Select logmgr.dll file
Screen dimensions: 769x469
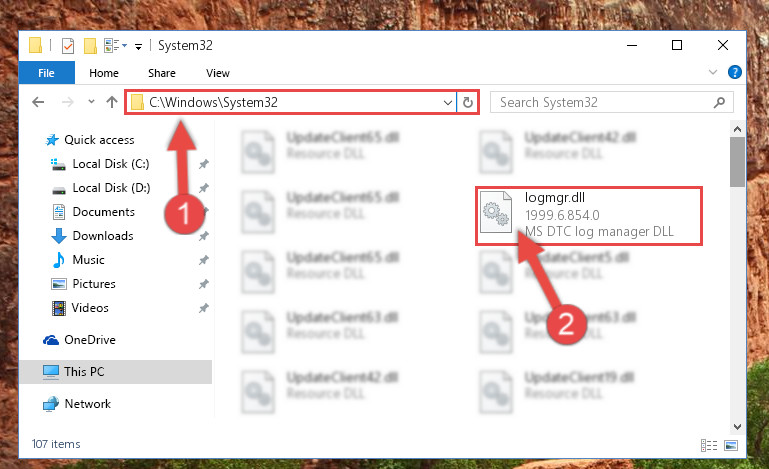point(589,214)
